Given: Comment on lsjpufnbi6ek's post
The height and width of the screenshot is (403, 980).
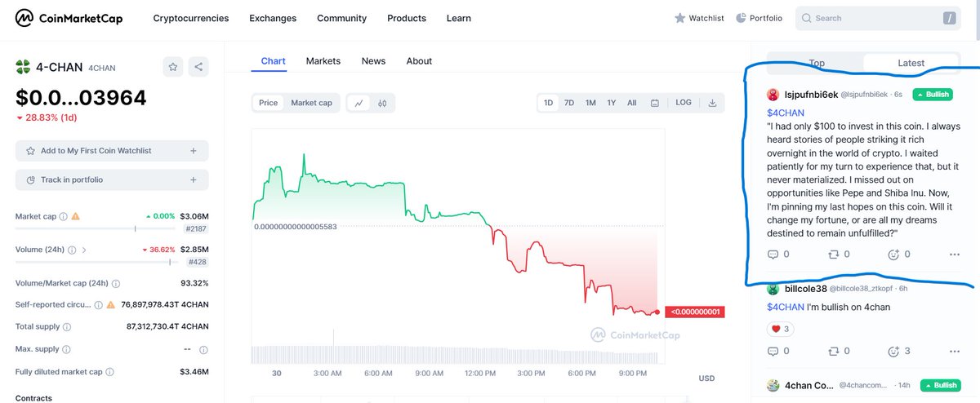Looking at the screenshot, I should click(x=773, y=255).
